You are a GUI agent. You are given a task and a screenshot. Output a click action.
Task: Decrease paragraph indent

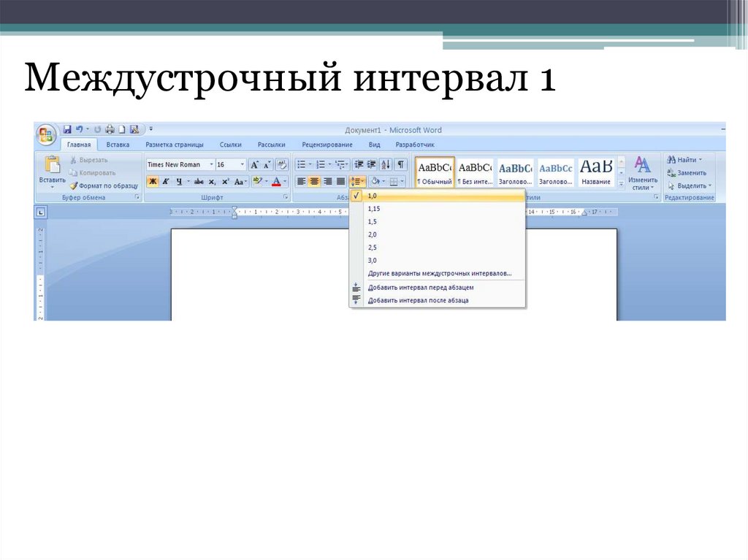coord(359,164)
